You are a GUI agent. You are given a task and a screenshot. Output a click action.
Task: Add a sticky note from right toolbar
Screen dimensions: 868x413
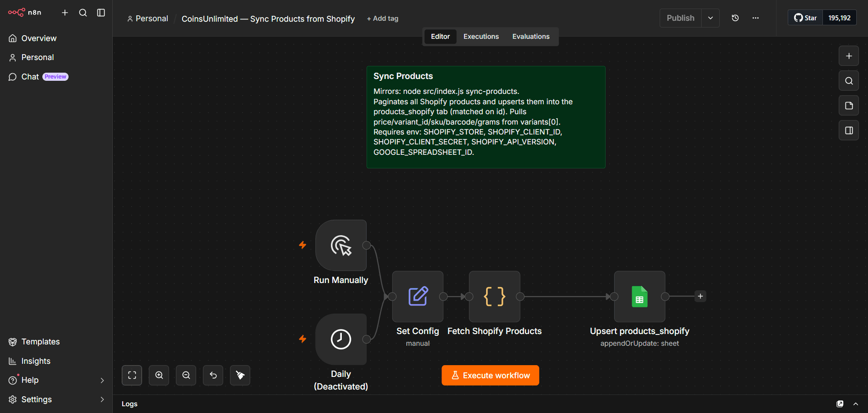tap(849, 106)
